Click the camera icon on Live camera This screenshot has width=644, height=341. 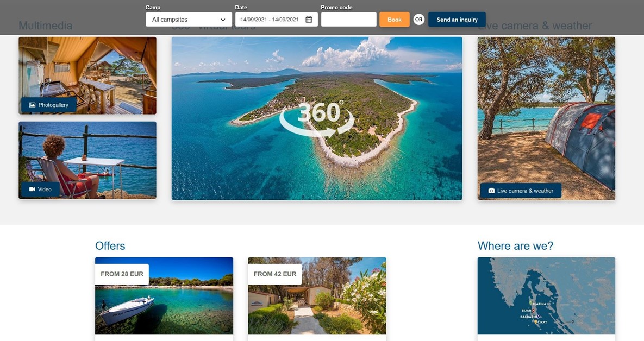point(491,191)
